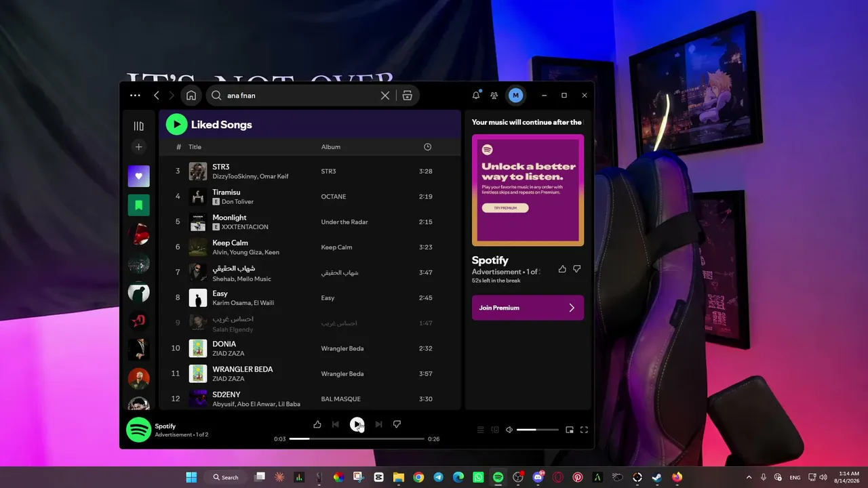Open taskbar Search box
Image resolution: width=868 pixels, height=488 pixels.
tap(226, 477)
